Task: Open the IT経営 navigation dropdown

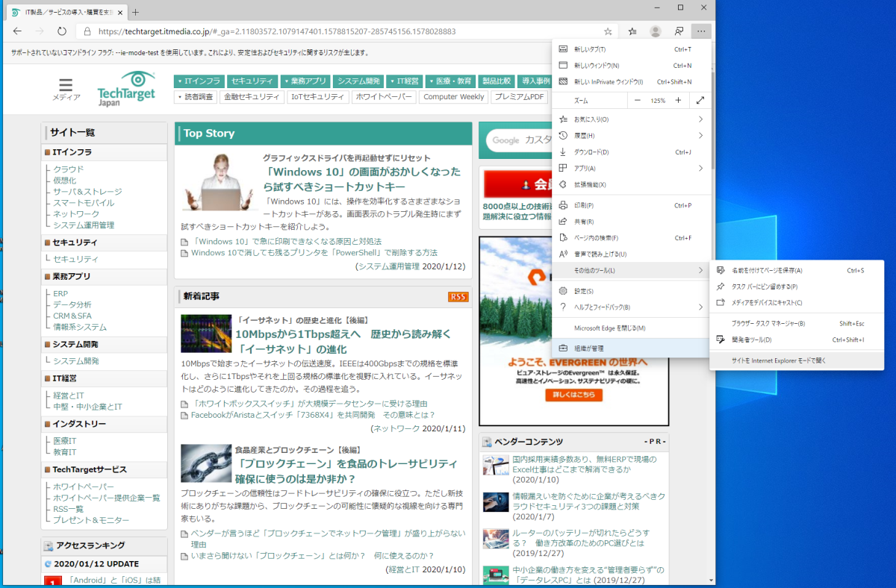Action: [405, 81]
